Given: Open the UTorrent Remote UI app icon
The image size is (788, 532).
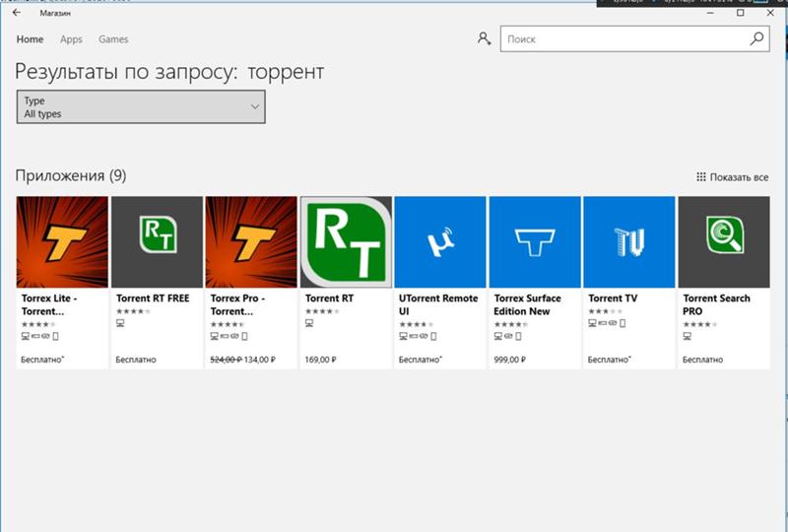Looking at the screenshot, I should coord(440,242).
